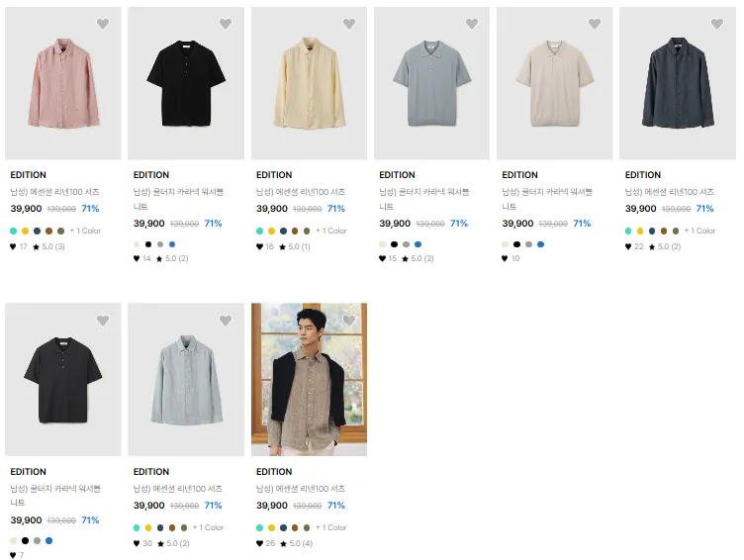Open the model photo product thumbnail
This screenshot has height=560, width=744.
(x=309, y=379)
